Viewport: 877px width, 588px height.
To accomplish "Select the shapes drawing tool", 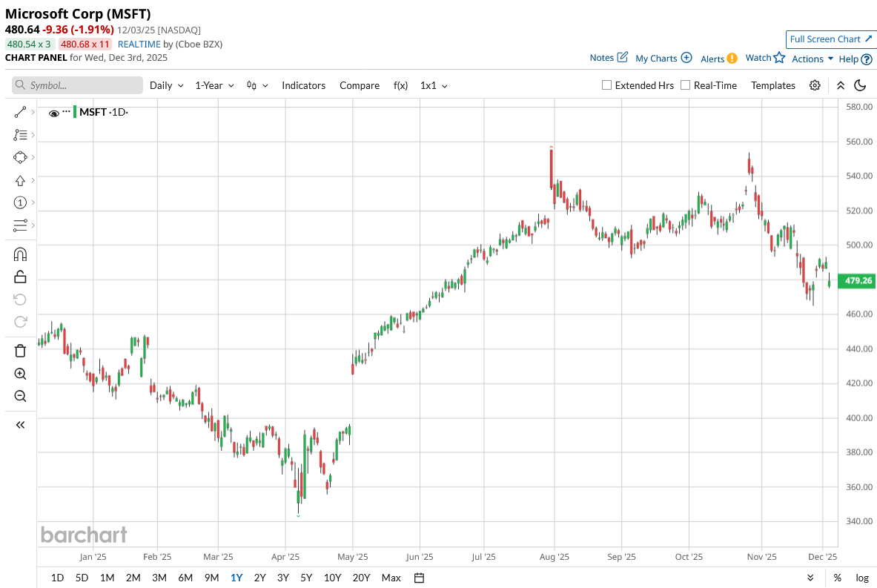I will [x=20, y=157].
